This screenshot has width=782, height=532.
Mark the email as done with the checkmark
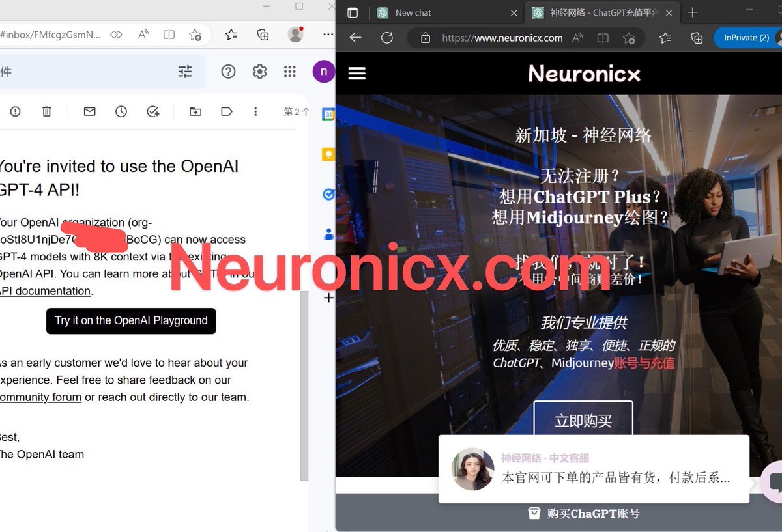click(x=152, y=111)
